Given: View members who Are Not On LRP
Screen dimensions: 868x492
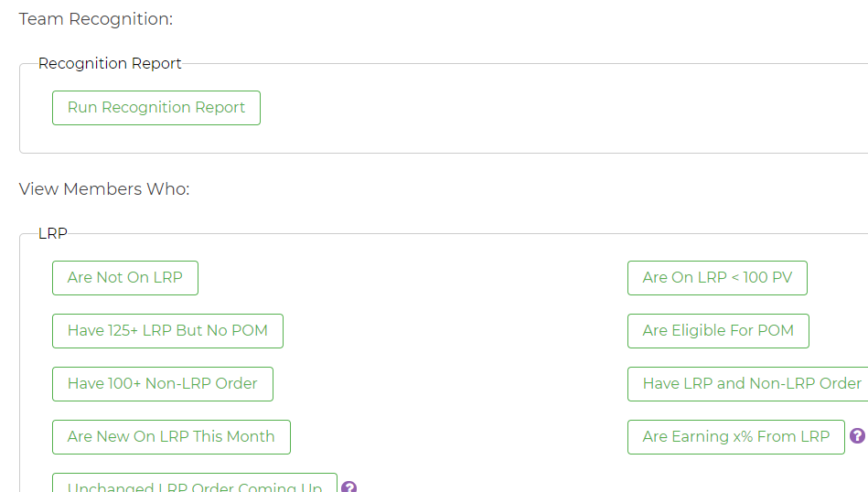Looking at the screenshot, I should point(125,278).
